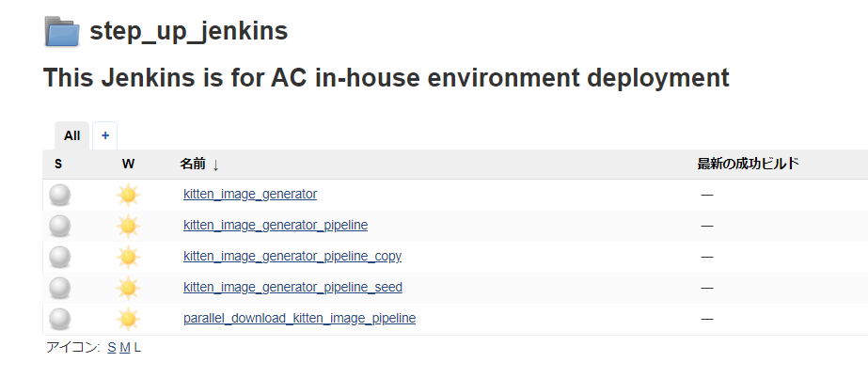The image size is (868, 378).
Task: Sort by 最新の成功ビルド column header
Action: (x=748, y=165)
